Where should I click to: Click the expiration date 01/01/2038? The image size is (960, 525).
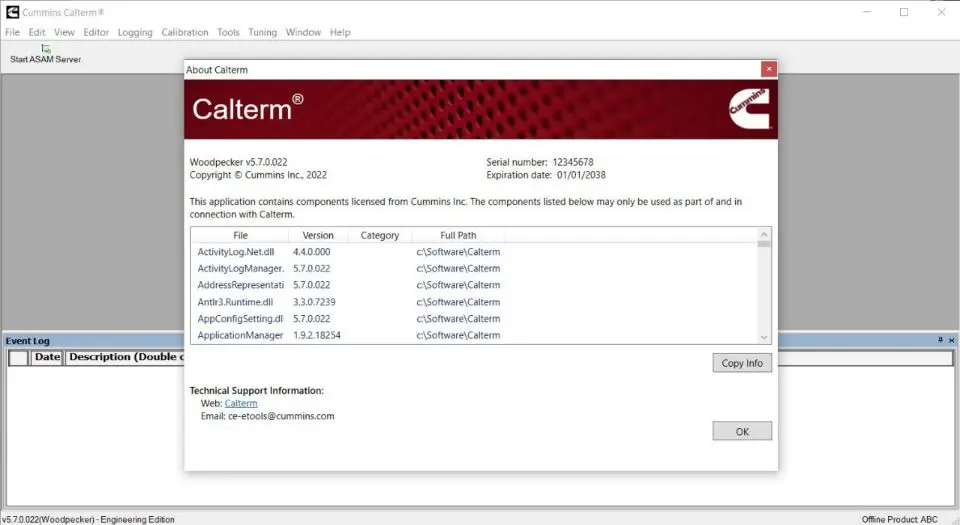coord(581,175)
